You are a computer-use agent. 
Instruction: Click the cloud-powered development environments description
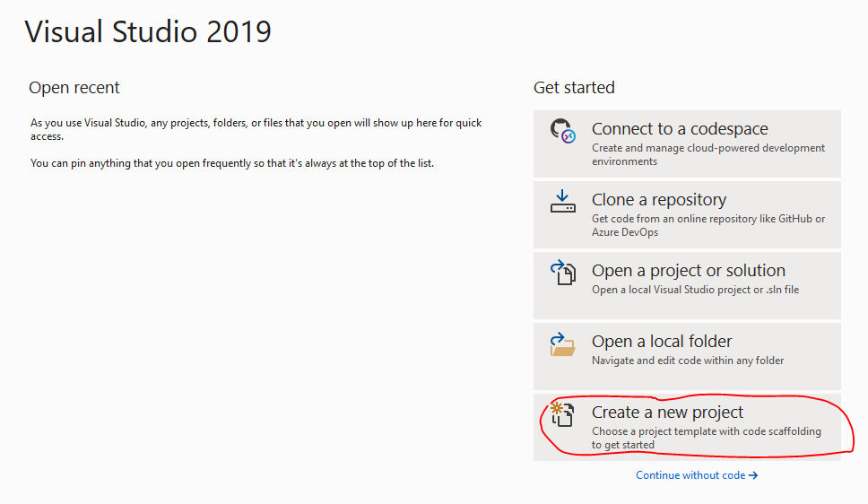pos(708,154)
